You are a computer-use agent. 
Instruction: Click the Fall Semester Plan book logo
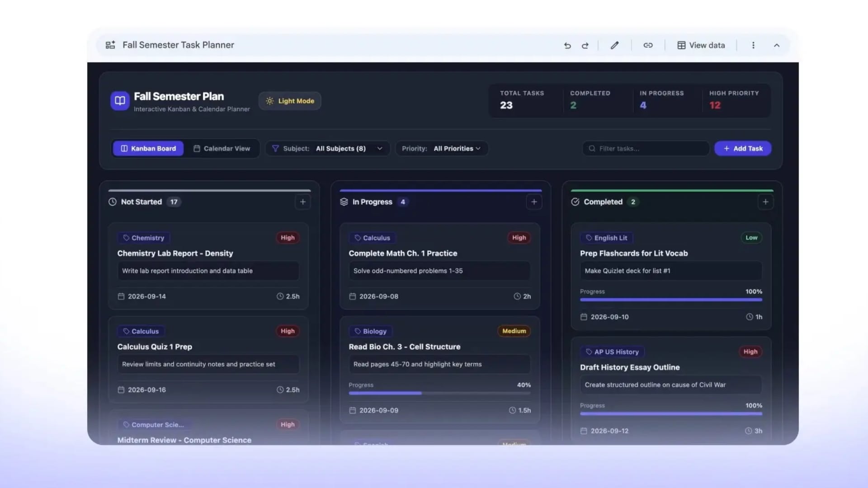tap(120, 100)
